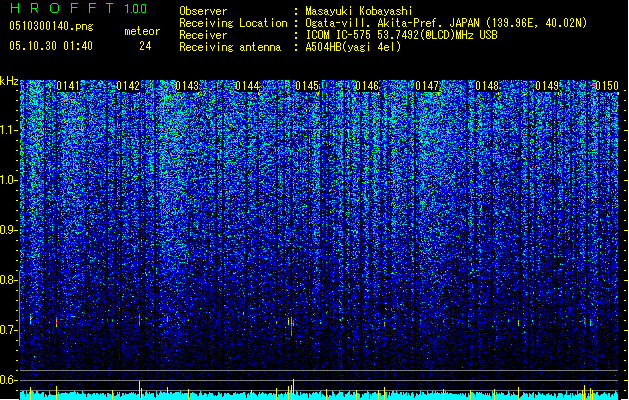Viewport: 629px width, 400px height.
Task: Click the 0144 time marker
Action: pyautogui.click(x=248, y=86)
